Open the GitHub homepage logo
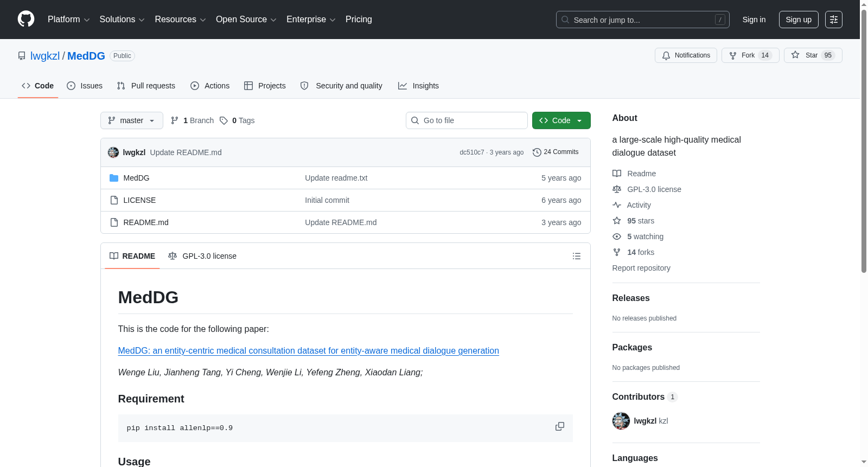Viewport: 868px width, 467px height. tap(26, 20)
